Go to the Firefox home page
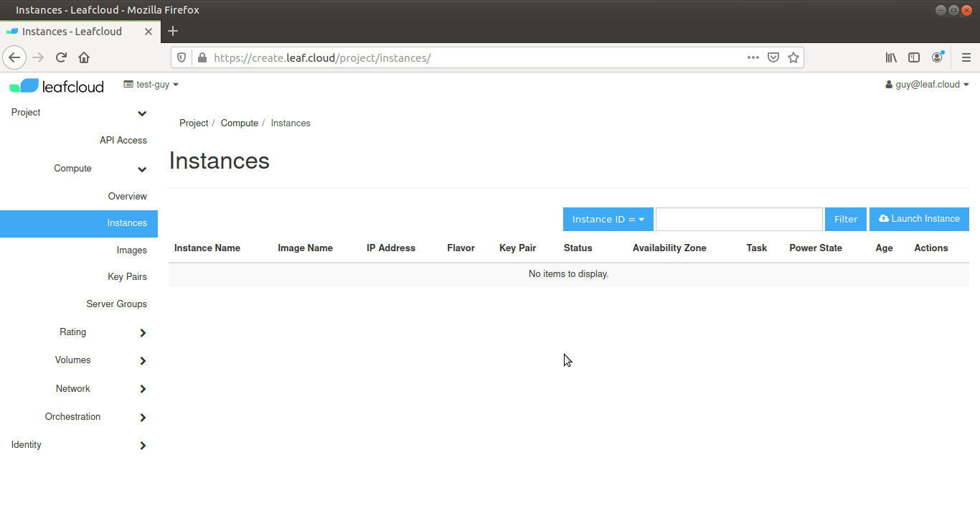Image resolution: width=980 pixels, height=511 pixels. click(x=84, y=57)
